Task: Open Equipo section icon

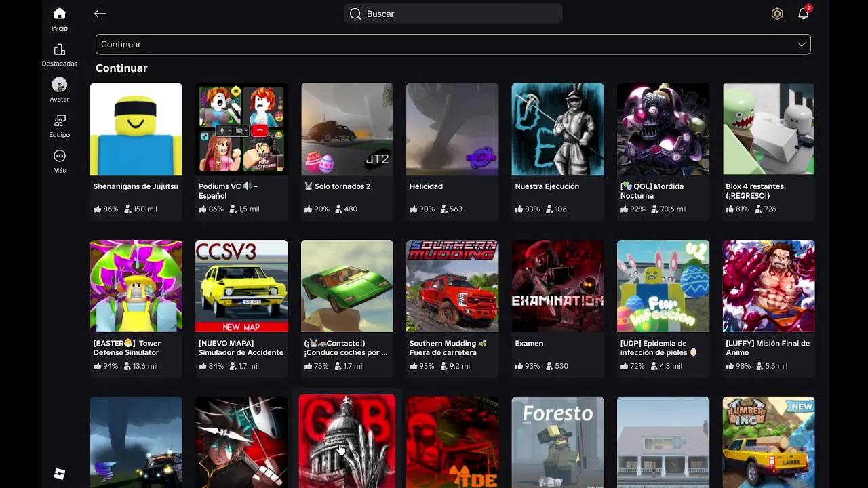Action: pos(60,121)
